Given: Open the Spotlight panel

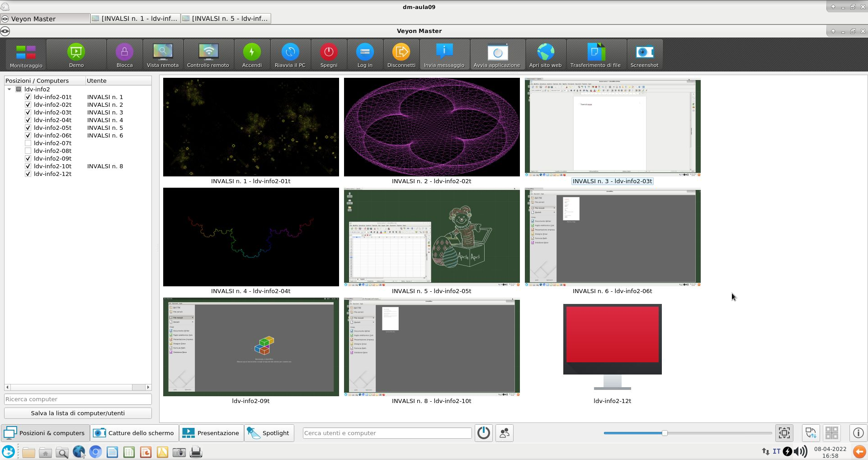Looking at the screenshot, I should [x=269, y=433].
